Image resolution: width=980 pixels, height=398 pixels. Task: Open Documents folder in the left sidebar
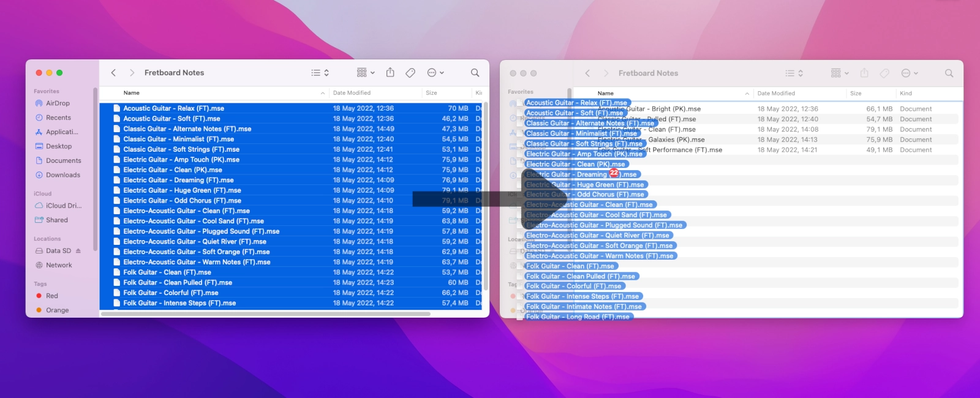[x=63, y=160]
